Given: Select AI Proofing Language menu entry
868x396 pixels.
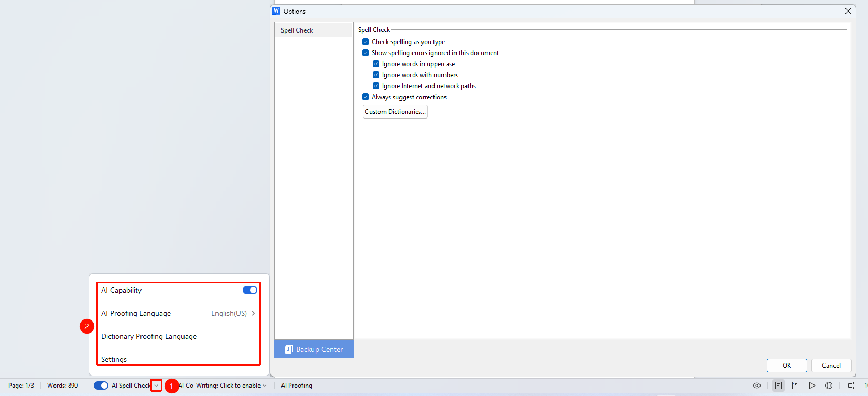Looking at the screenshot, I should [179, 313].
